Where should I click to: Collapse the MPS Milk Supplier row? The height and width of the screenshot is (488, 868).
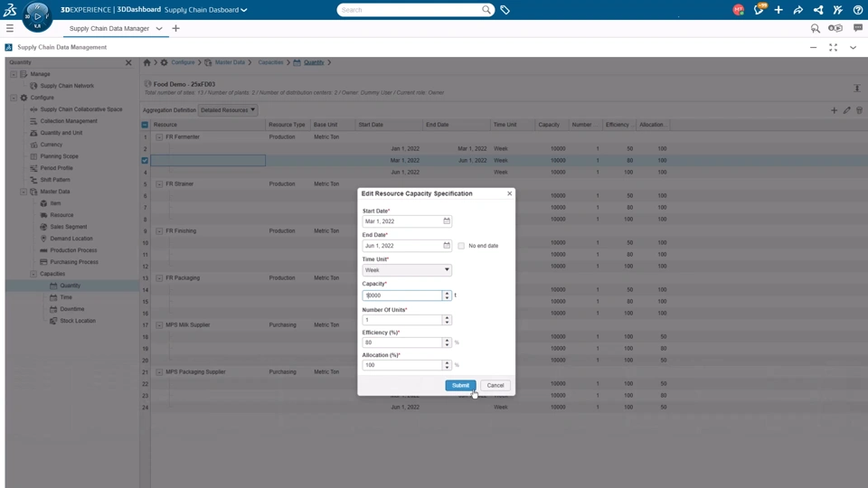pos(159,325)
